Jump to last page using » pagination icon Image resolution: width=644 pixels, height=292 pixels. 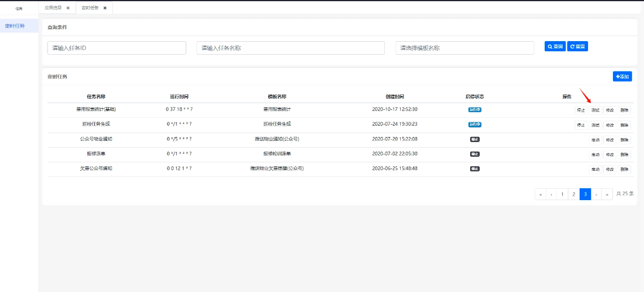coord(607,194)
